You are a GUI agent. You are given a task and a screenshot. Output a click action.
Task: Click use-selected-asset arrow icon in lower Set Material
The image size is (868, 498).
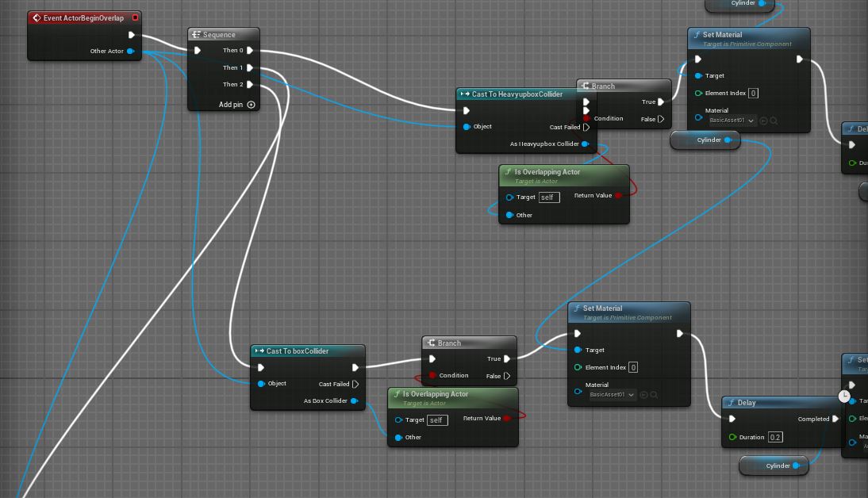point(643,395)
